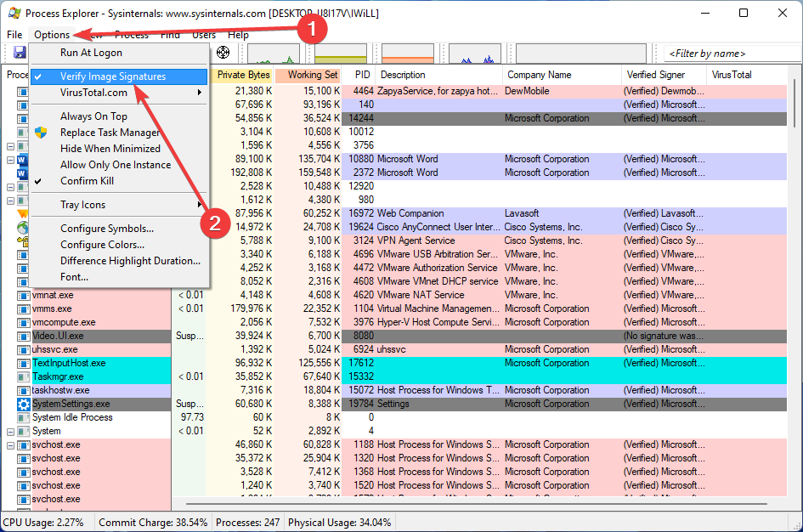This screenshot has width=803, height=532.
Task: Select the SystemSettings.exe process
Action: click(x=402, y=404)
